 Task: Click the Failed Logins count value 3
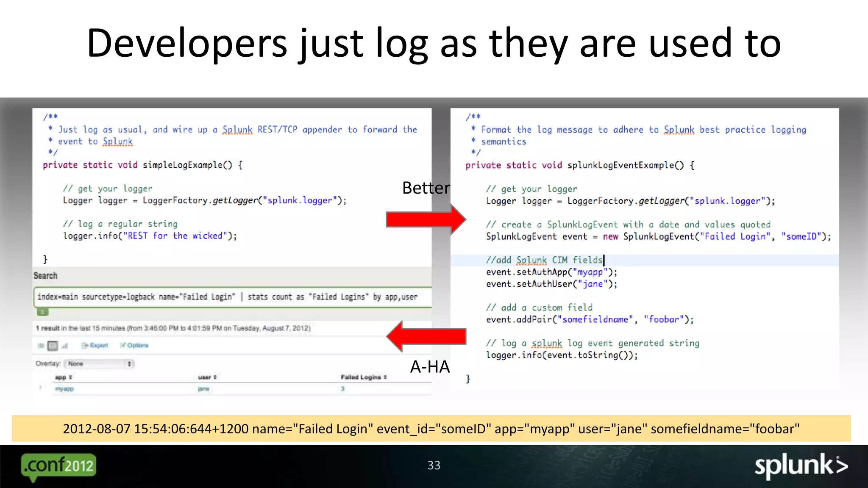click(342, 389)
